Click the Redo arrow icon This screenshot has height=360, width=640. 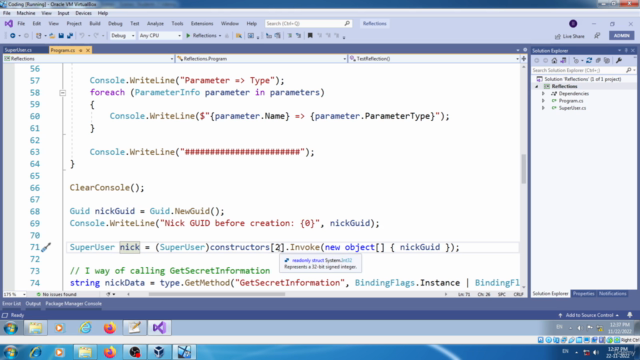[96, 36]
